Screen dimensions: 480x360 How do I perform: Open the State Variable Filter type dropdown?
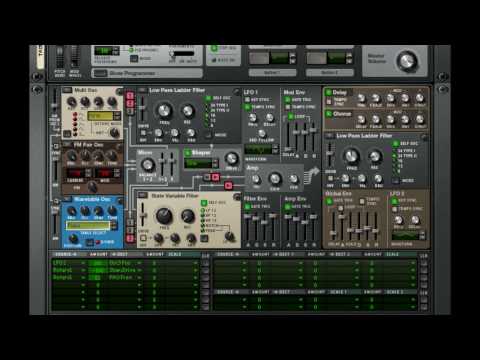coord(143,195)
